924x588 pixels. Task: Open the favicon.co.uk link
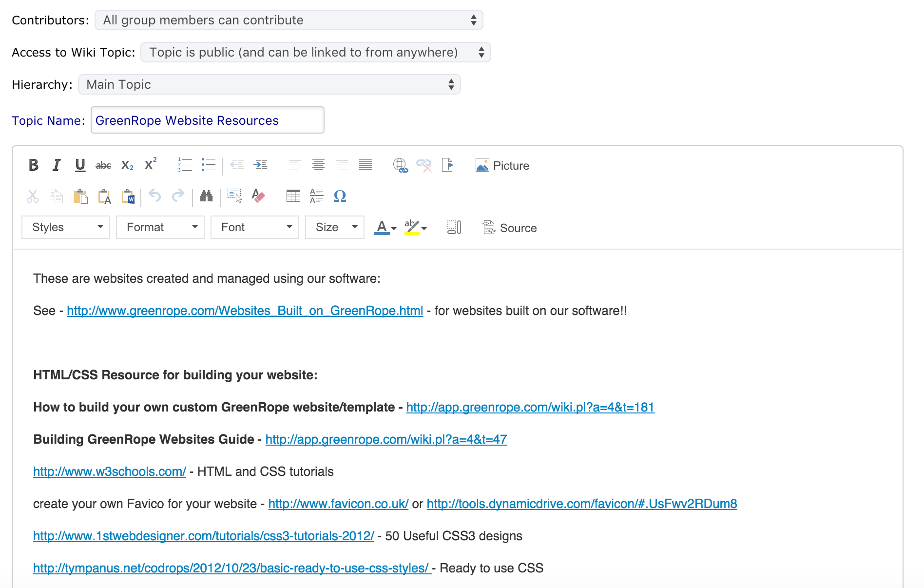(338, 504)
